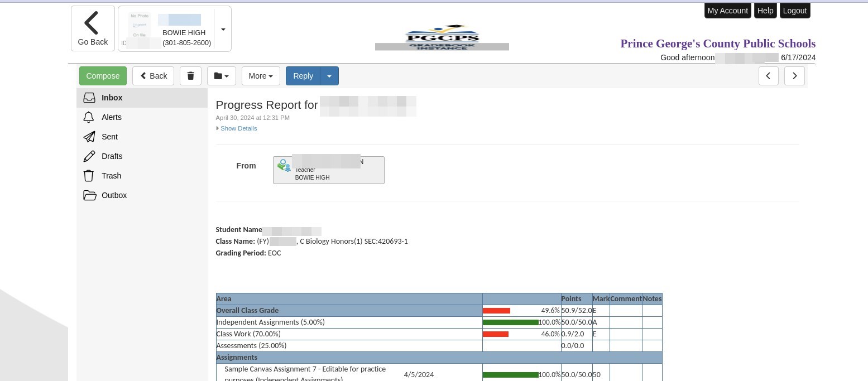Image resolution: width=868 pixels, height=381 pixels.
Task: Click the Outbox folder icon
Action: tap(89, 195)
